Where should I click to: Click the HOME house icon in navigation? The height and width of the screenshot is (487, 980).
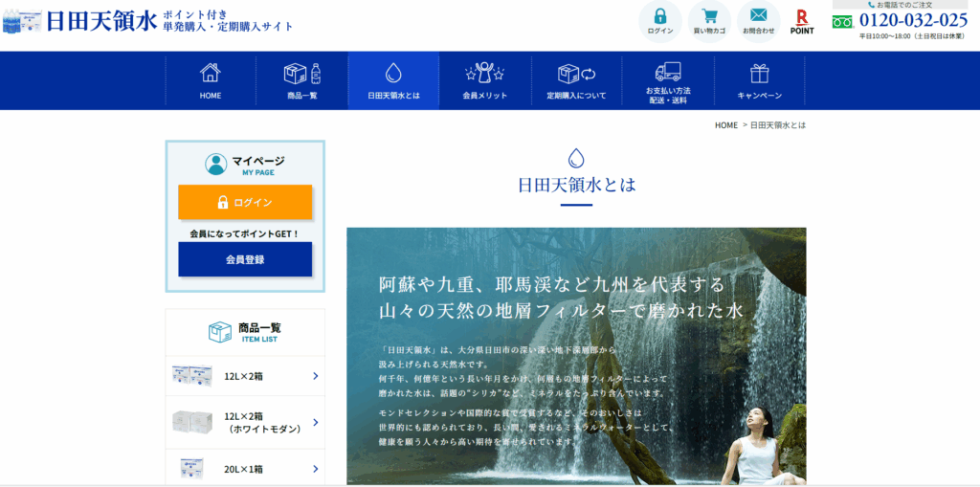coord(211,73)
